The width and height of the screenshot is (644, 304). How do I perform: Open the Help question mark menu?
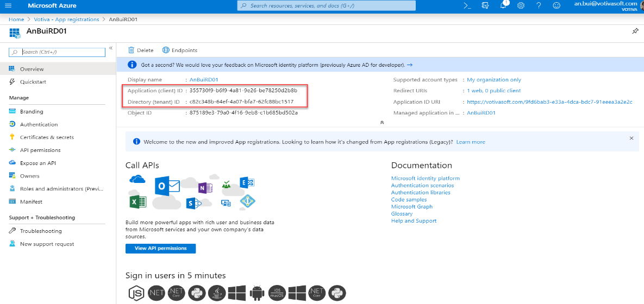539,6
